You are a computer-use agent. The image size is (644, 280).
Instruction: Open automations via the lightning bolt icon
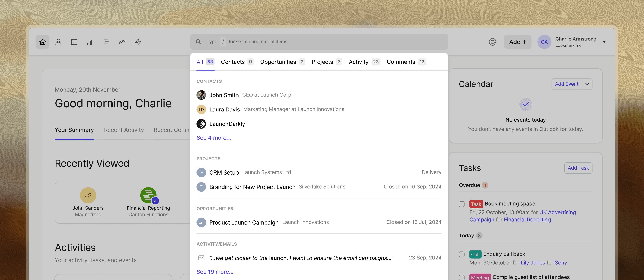(x=138, y=42)
